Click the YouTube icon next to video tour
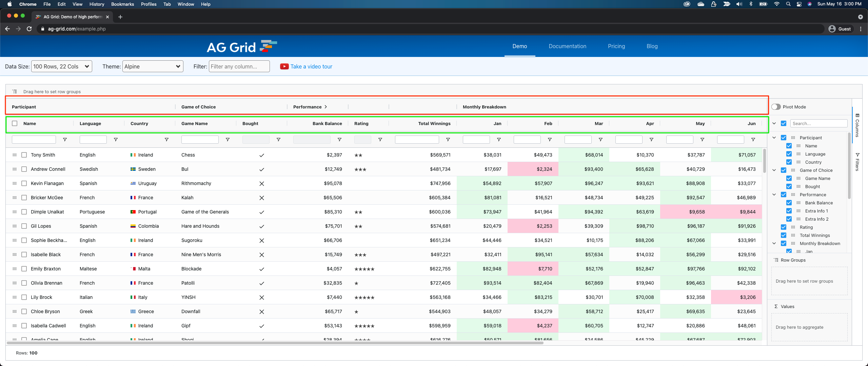This screenshot has width=868, height=366. point(284,66)
